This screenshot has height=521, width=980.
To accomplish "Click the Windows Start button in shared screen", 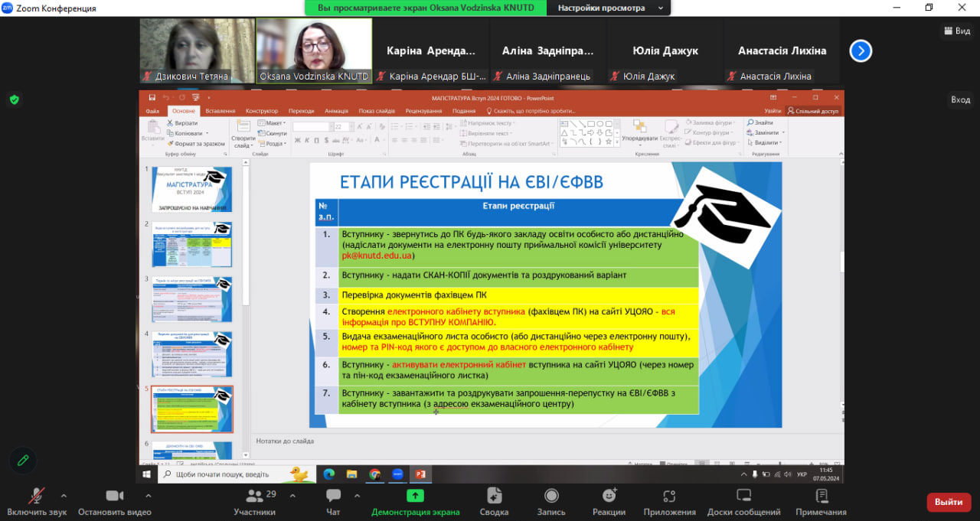I will coord(147,474).
